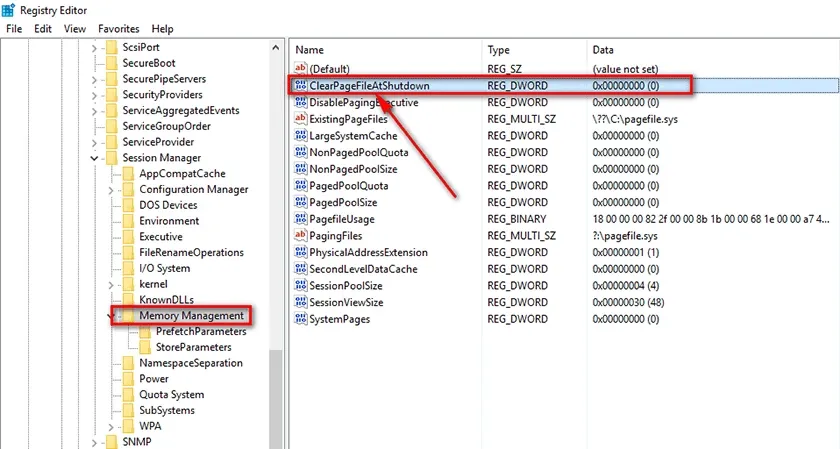Select the AppCompatCache key
This screenshot has height=449, width=840.
(182, 174)
